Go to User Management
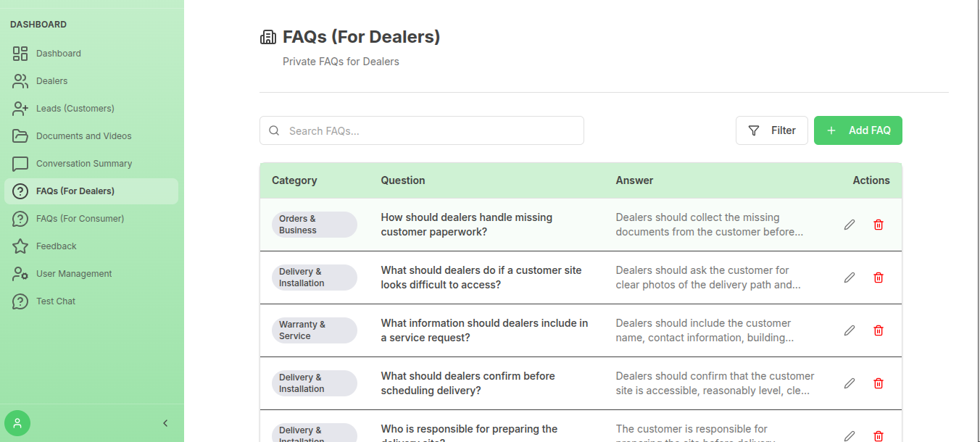 [x=91, y=274]
